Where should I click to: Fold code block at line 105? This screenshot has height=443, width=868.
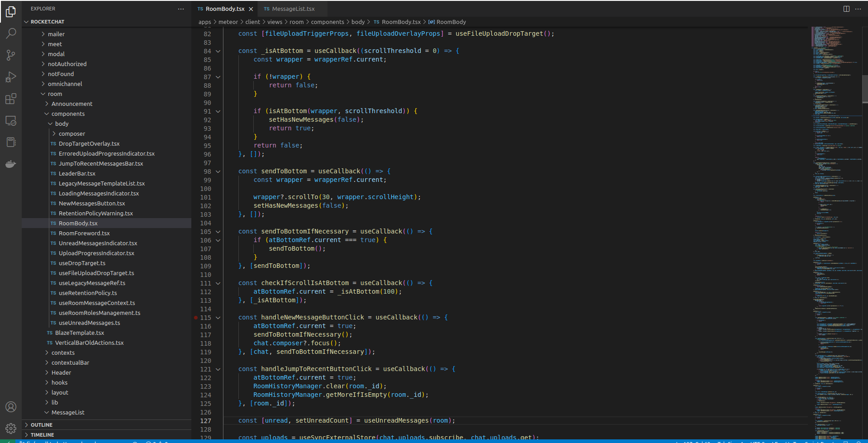pos(218,232)
